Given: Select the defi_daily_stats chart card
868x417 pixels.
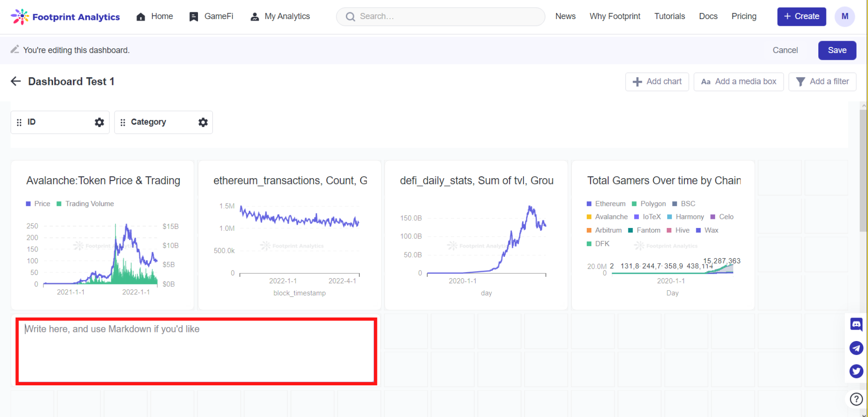Looking at the screenshot, I should (476, 235).
